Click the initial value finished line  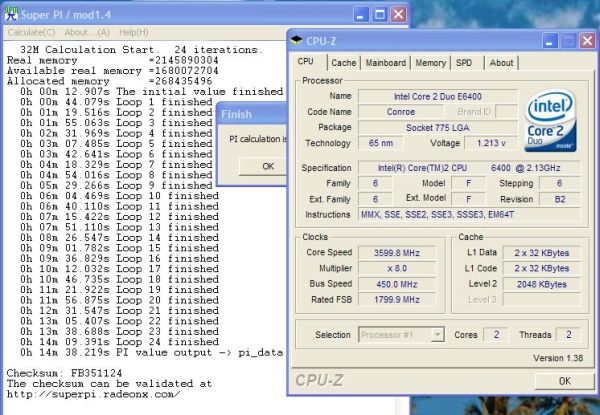coord(152,91)
